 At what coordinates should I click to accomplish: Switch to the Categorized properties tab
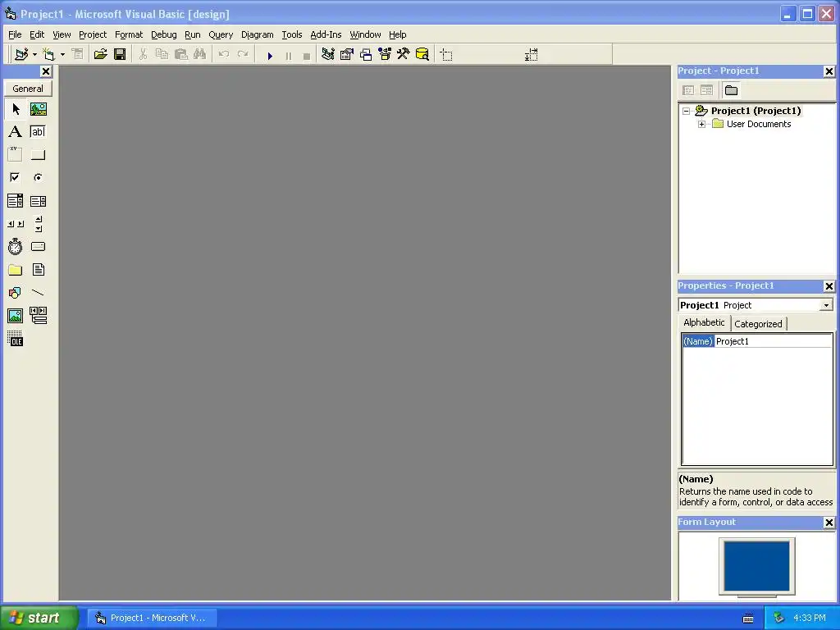click(758, 324)
